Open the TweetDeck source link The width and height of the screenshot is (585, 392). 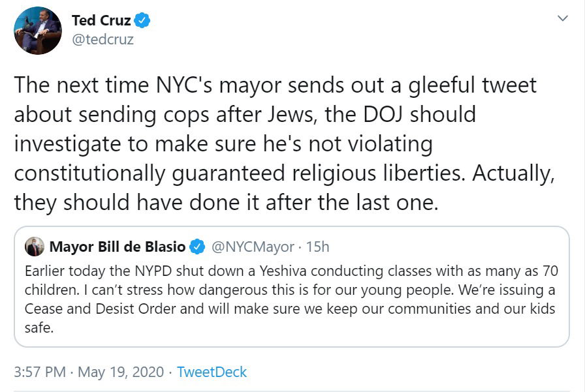[212, 372]
